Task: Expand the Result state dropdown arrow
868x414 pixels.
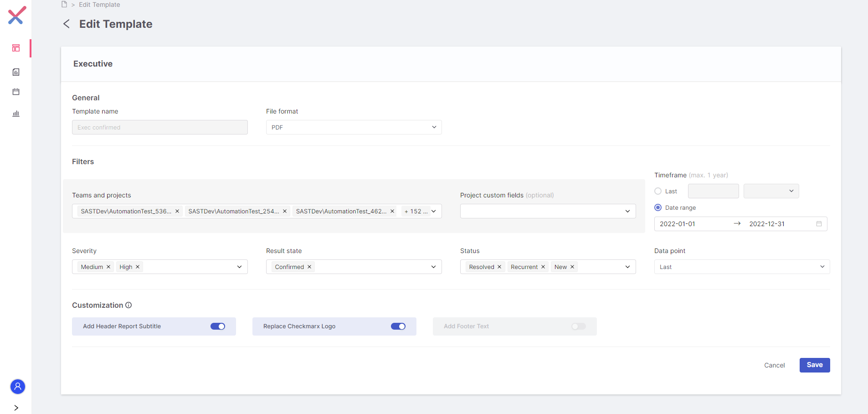Action: pos(434,267)
